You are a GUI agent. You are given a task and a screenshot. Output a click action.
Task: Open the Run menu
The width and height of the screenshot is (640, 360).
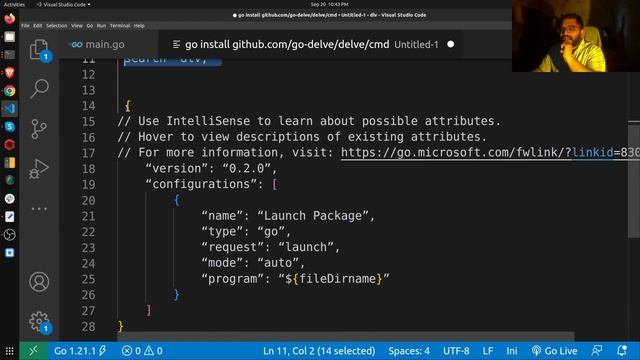pos(101,26)
